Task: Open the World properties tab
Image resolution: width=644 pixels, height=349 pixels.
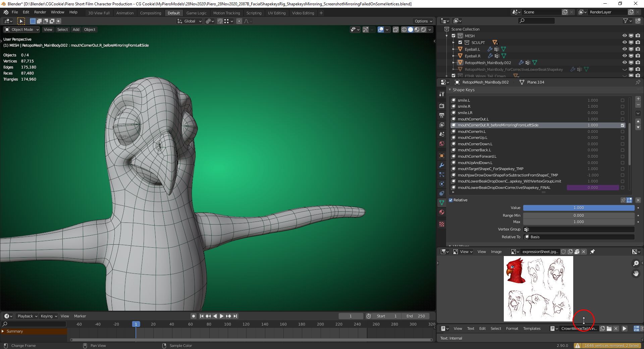Action: pos(442,144)
